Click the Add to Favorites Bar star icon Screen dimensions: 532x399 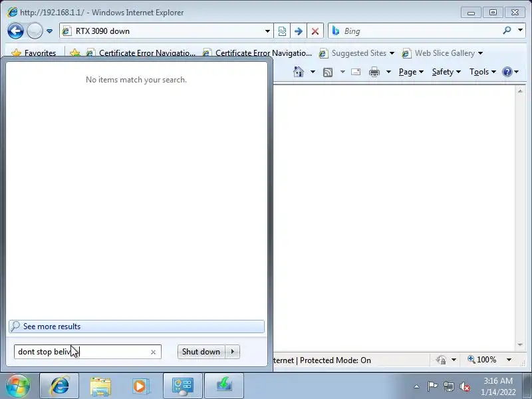(x=74, y=53)
